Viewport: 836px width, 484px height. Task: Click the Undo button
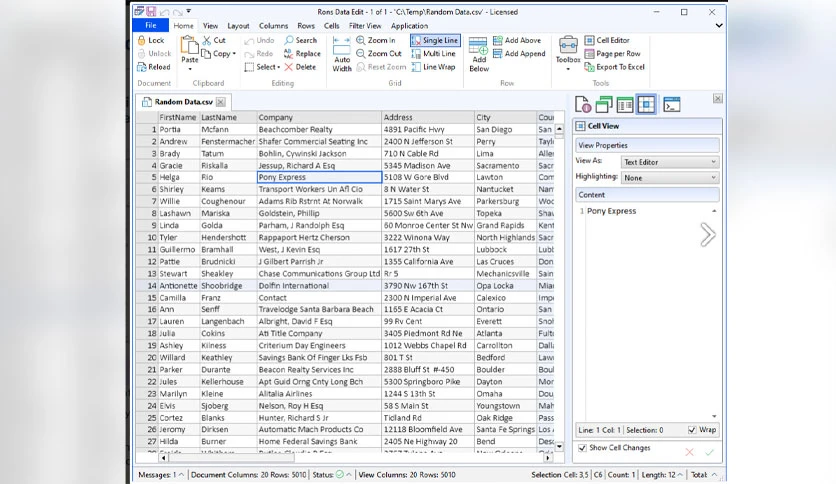(x=259, y=40)
